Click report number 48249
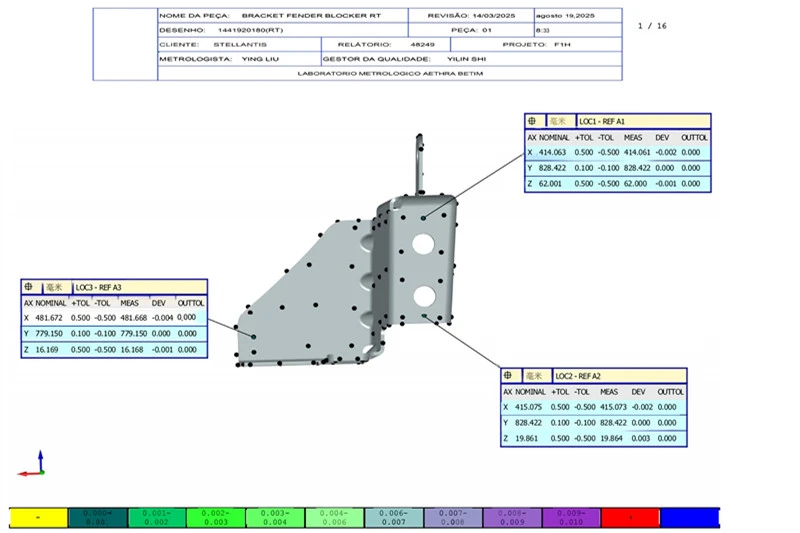 (422, 44)
